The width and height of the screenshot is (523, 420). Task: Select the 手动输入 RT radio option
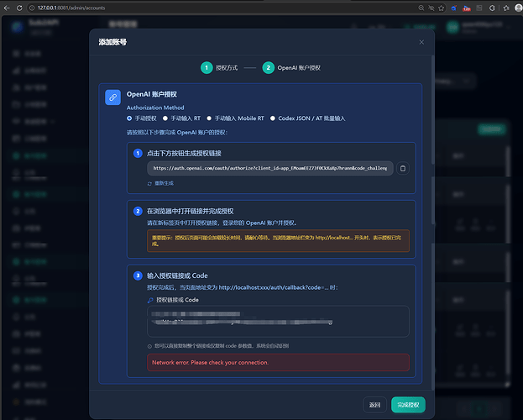[x=165, y=118]
